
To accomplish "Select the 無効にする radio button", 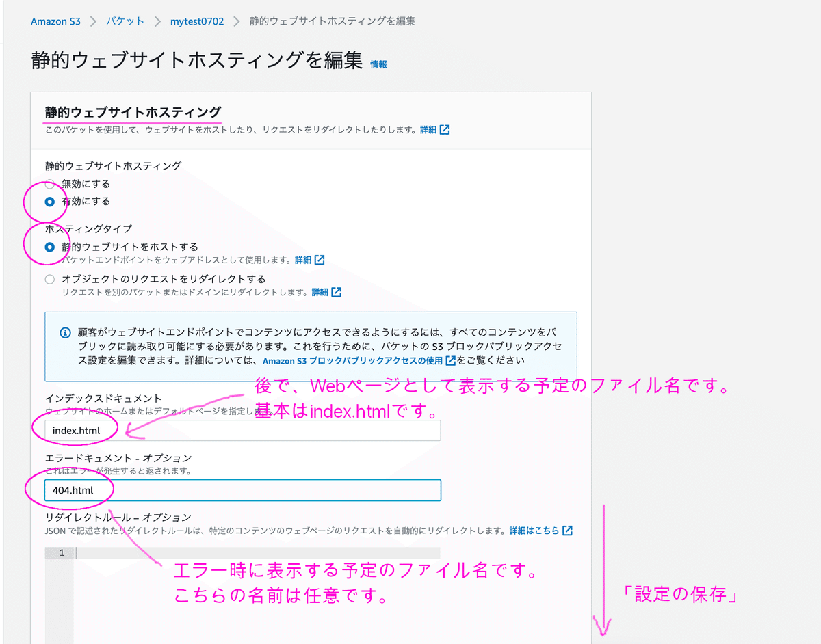I will (49, 183).
